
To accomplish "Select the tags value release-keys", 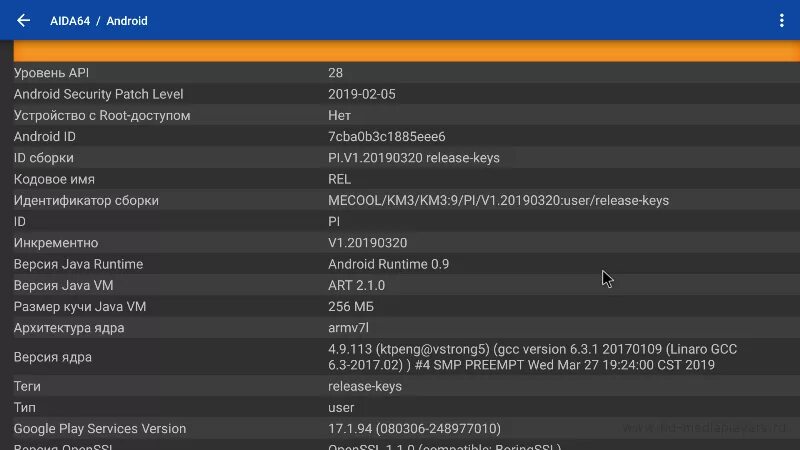I will click(365, 387).
